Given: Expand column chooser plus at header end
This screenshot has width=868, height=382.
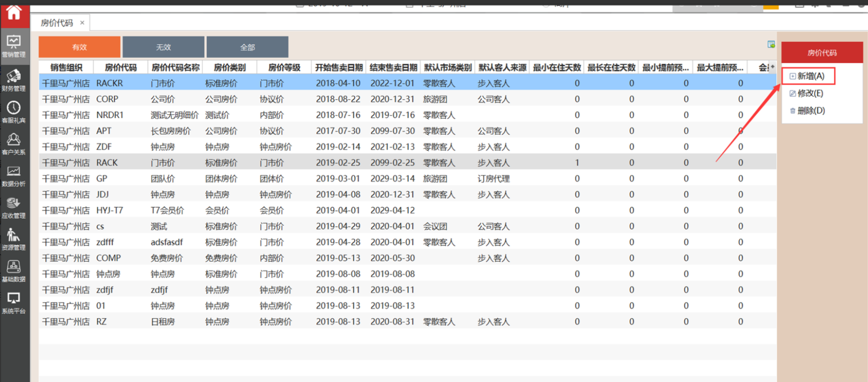Looking at the screenshot, I should click(x=772, y=67).
